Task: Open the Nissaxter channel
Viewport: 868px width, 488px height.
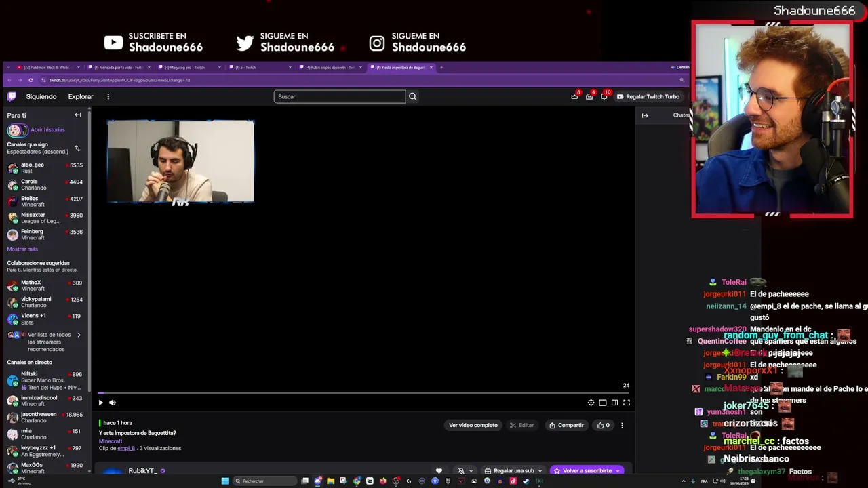Action: point(45,218)
